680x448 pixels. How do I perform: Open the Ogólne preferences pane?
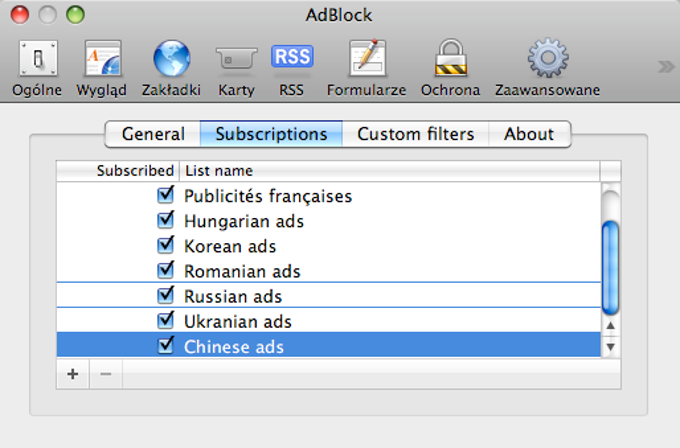click(x=37, y=68)
